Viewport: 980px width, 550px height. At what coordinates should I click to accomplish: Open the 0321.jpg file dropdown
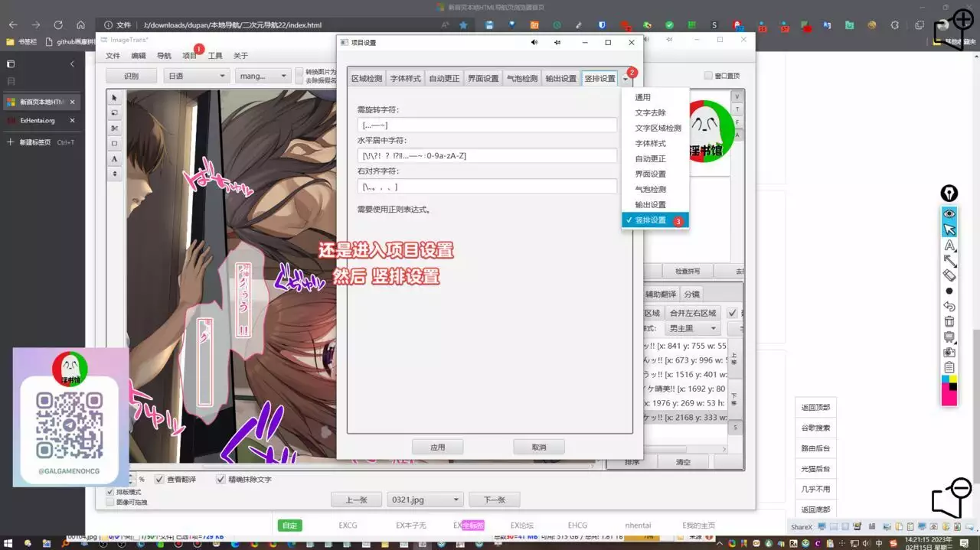click(425, 500)
